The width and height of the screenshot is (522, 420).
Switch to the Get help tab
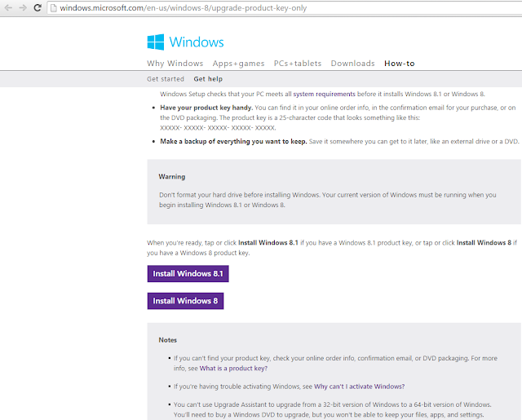208,79
